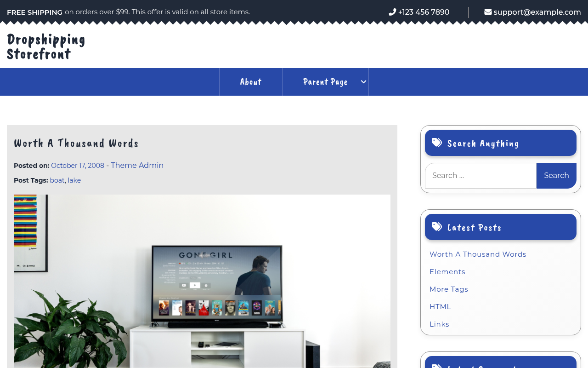
Task: Click the Search submit button
Action: pyautogui.click(x=556, y=176)
